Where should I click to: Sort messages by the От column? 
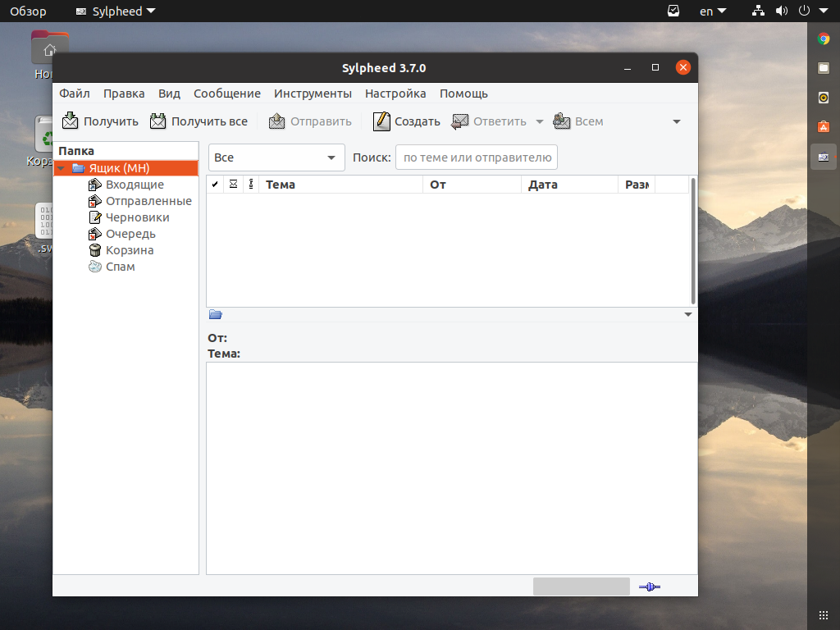point(472,185)
